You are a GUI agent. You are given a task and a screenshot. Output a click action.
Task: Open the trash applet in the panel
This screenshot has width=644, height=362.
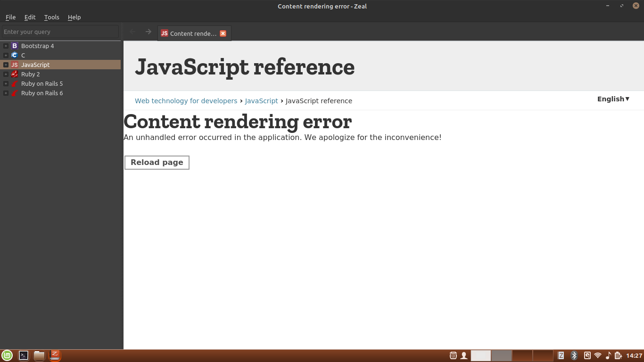pos(453,355)
